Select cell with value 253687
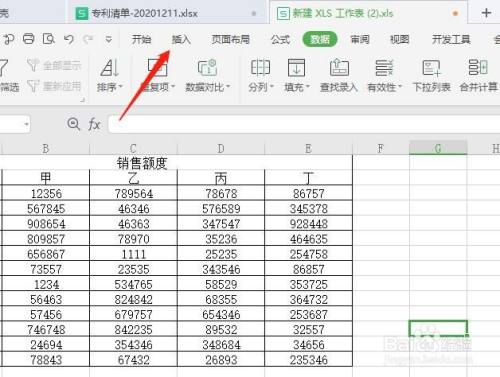 point(308,314)
